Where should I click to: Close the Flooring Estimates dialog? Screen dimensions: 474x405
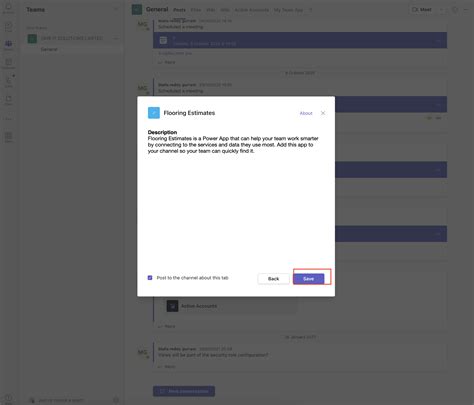323,113
